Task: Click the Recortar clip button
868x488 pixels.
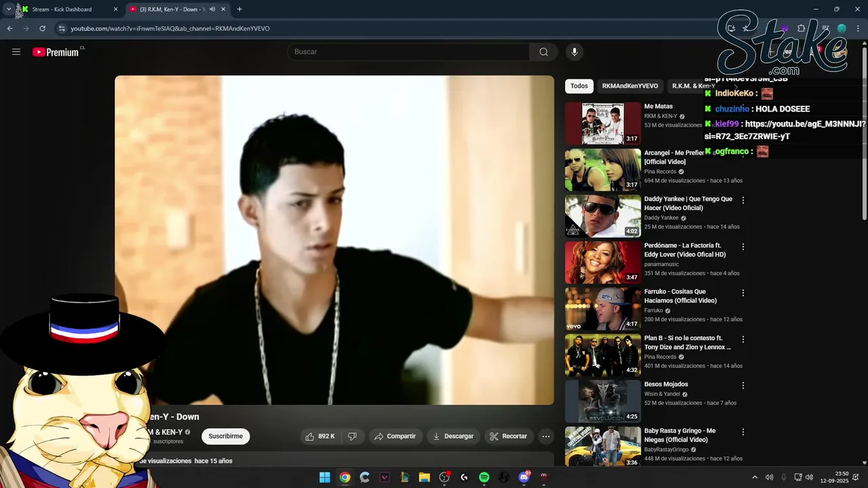Action: (x=509, y=436)
